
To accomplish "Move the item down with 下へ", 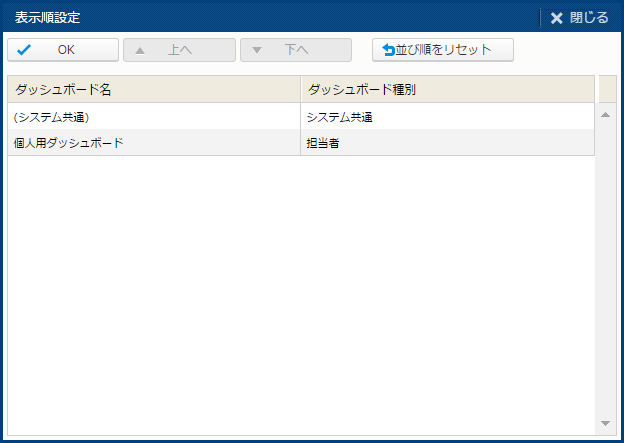I will (296, 50).
